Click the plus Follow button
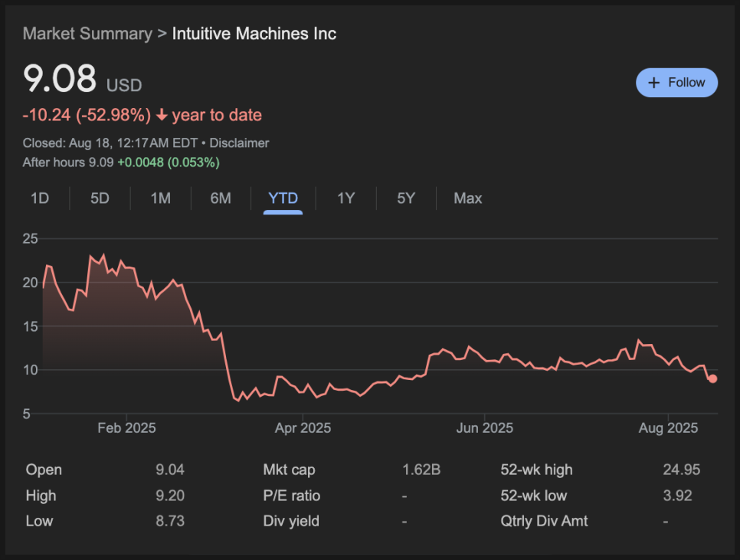Viewport: 740px width, 560px height. point(676,83)
